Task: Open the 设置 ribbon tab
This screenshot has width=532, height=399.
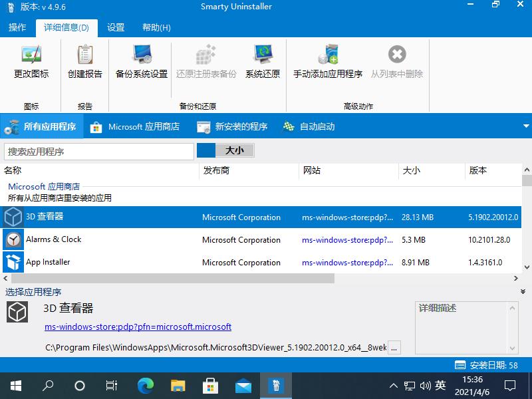Action: (x=116, y=27)
